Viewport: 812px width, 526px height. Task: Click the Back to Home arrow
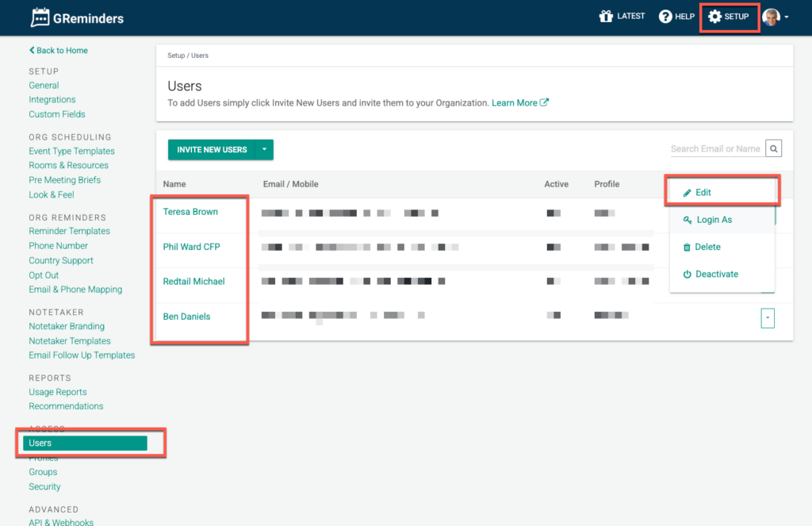pos(33,51)
